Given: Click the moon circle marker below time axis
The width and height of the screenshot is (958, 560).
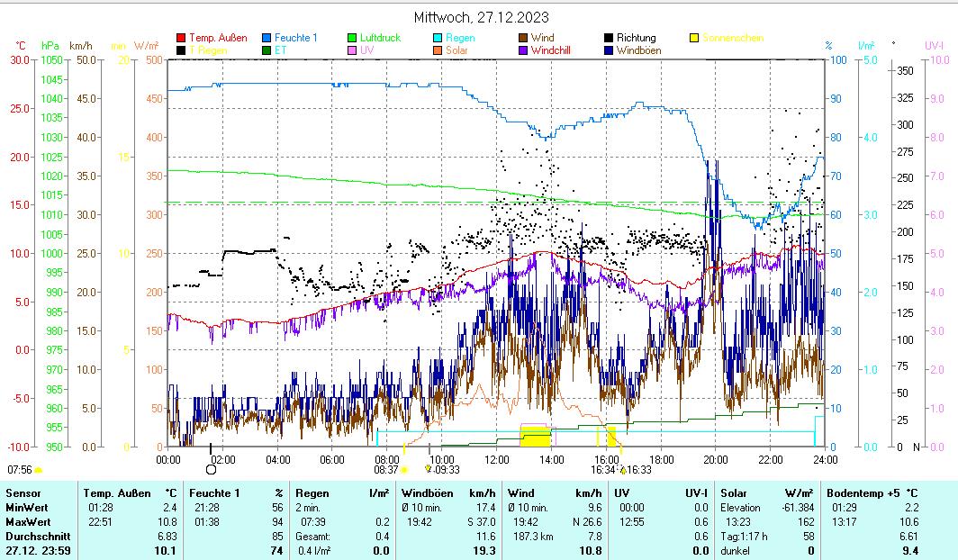Looking at the screenshot, I should [x=211, y=469].
